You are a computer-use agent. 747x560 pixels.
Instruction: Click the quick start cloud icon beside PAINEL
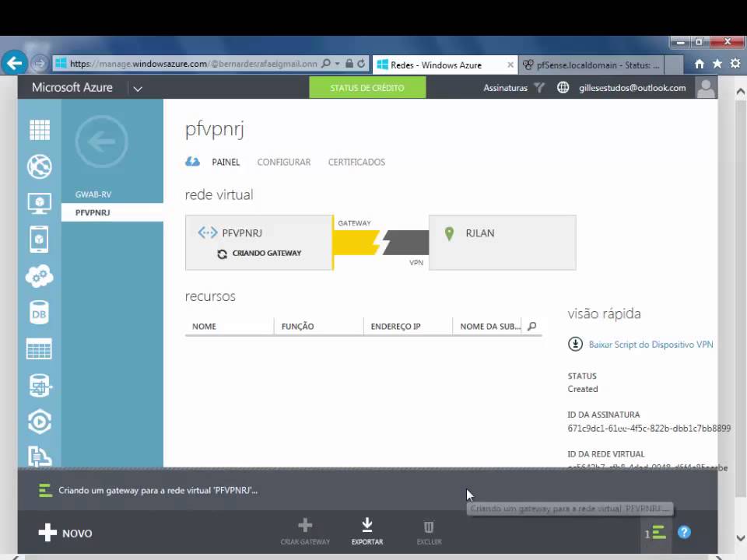pos(192,162)
